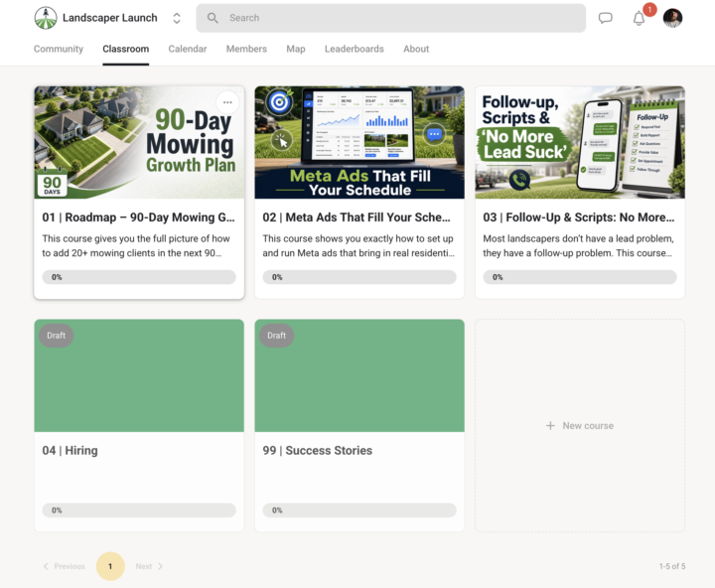Open the 99 Success Stories green cover
The image size is (715, 588).
tap(359, 375)
